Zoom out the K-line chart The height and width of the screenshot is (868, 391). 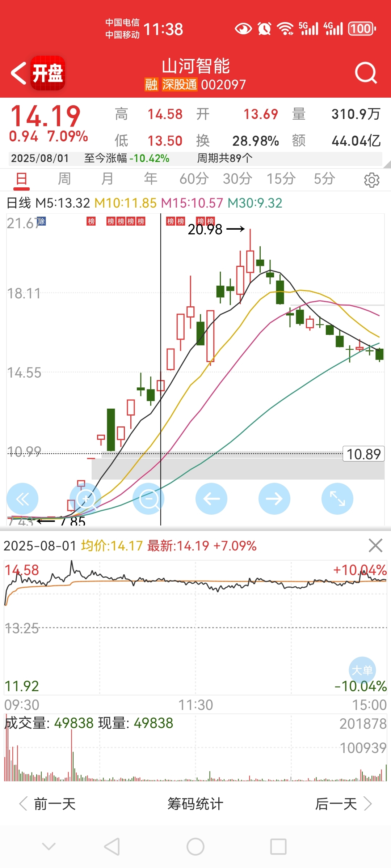tap(148, 499)
